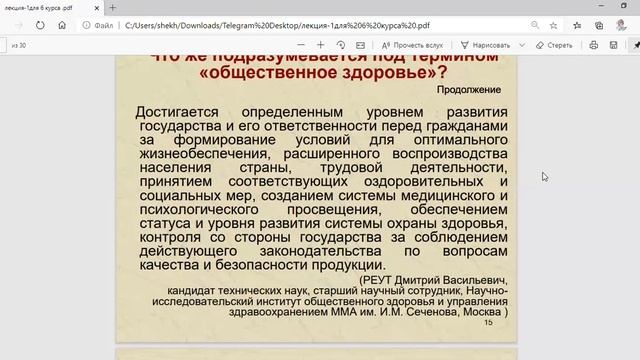Start Прочесть вслух read aloud
640x360 pixels.
pos(412,45)
